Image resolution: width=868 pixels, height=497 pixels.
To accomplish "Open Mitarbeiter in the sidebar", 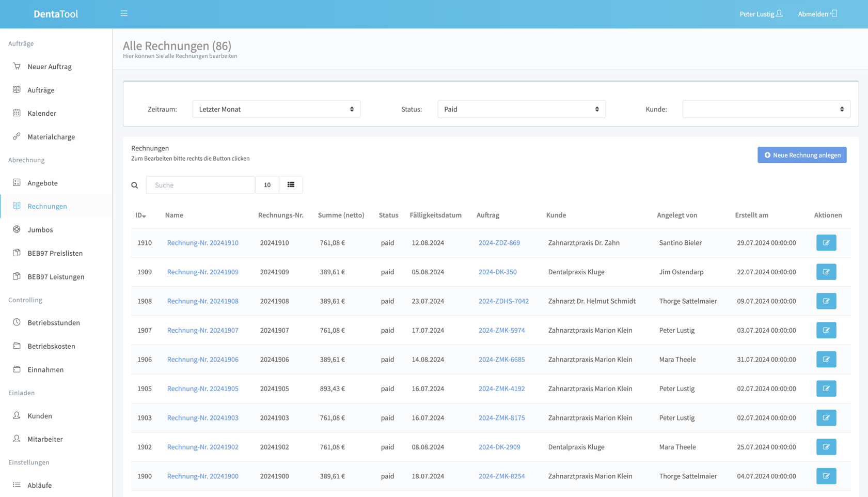I will click(45, 439).
